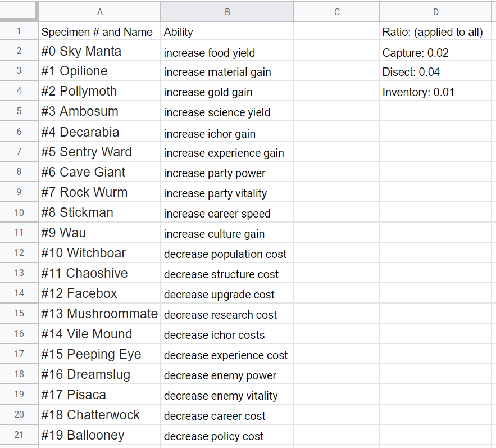Image resolution: width=496 pixels, height=448 pixels.
Task: Select row 21 header
Action: point(19,435)
